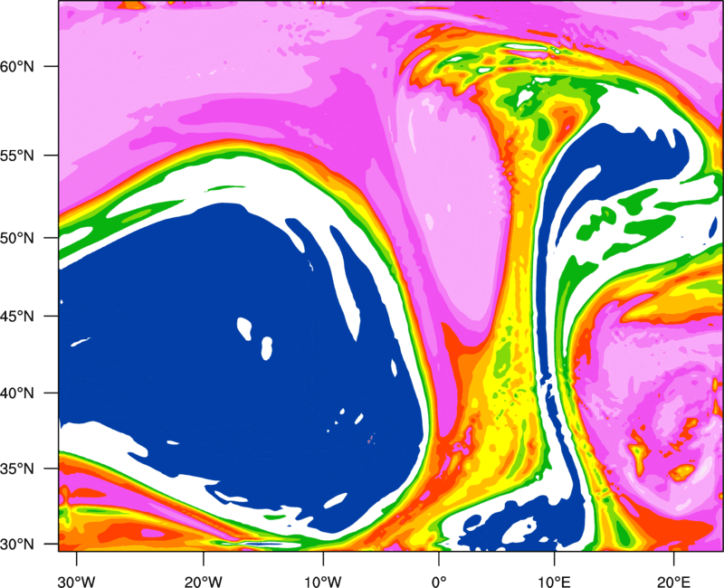Click the 10°E longitude label

click(x=554, y=581)
